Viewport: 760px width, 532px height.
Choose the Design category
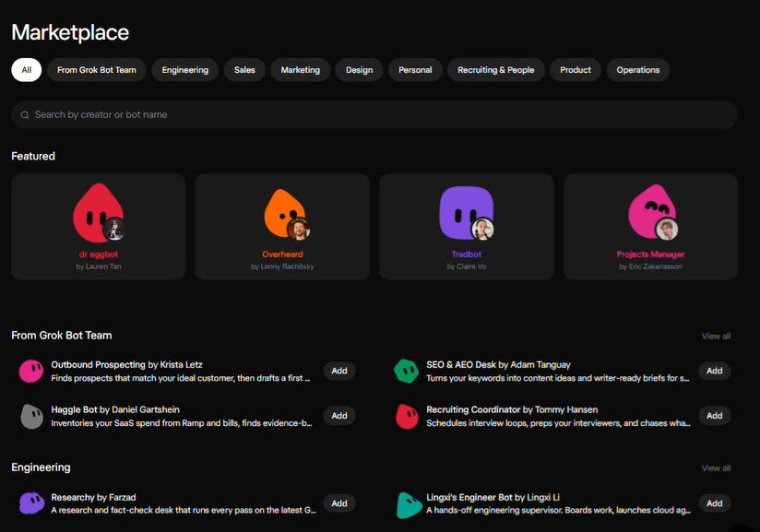tap(359, 70)
